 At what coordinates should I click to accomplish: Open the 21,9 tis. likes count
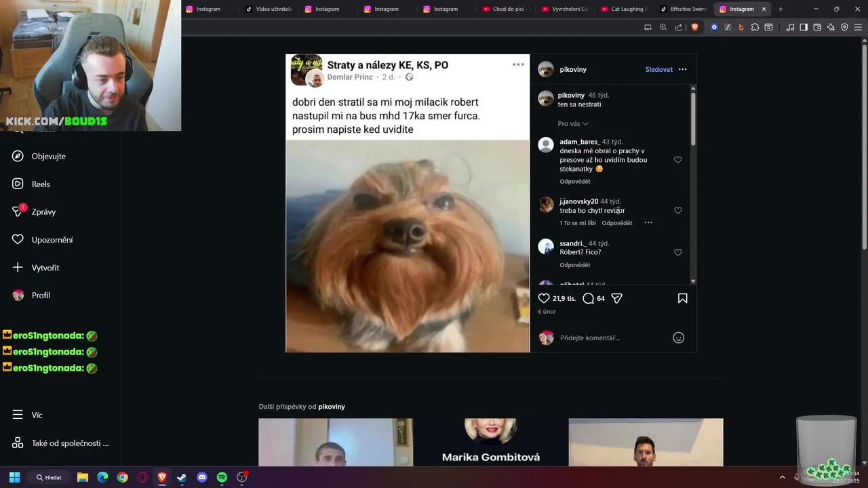click(564, 298)
